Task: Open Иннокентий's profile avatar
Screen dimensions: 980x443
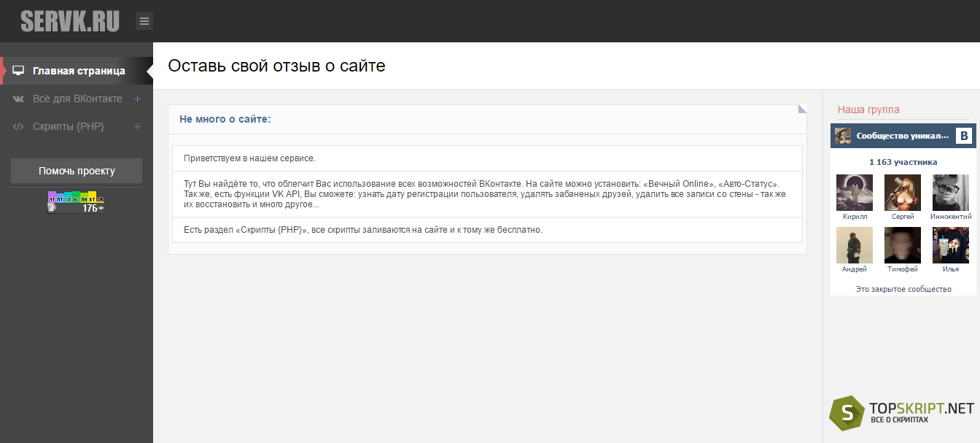Action: point(951,193)
